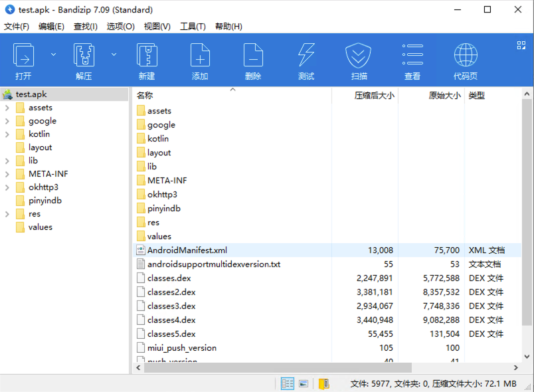Open the 工具(T) menu
This screenshot has width=534, height=392.
pos(193,27)
